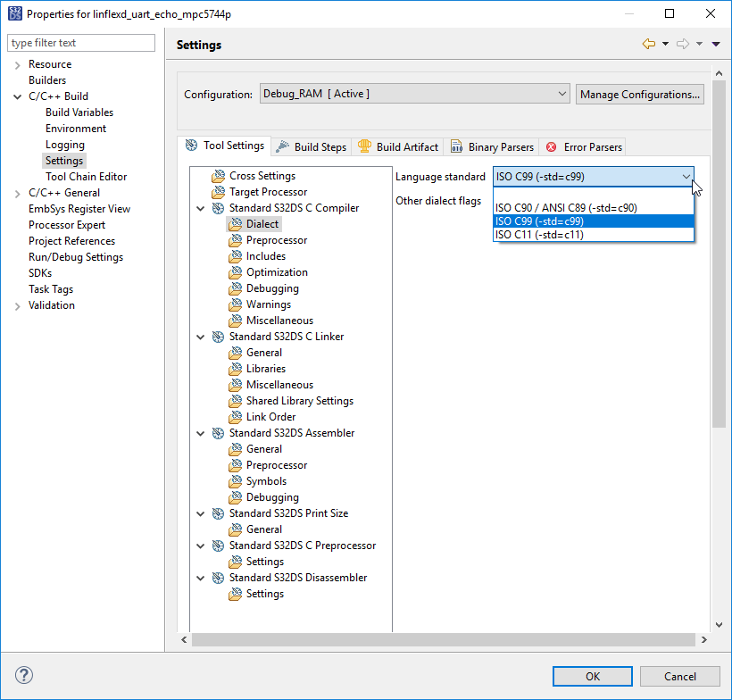Screen dimensions: 732x700
Task: Click the Shared Library Settings icon
Action: tap(236, 401)
